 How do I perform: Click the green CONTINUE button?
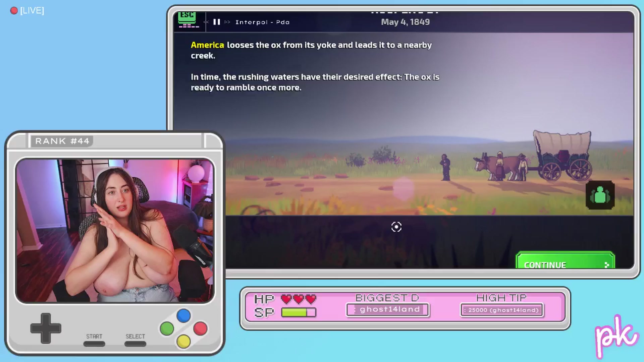click(x=566, y=261)
